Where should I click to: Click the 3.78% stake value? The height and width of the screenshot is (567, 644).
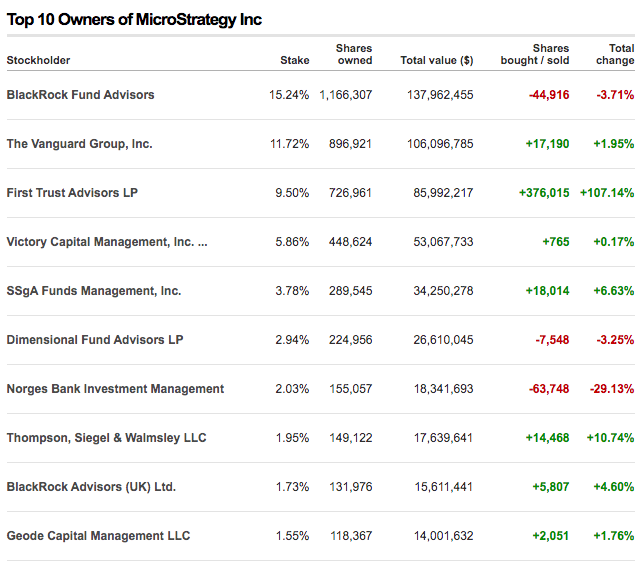click(292, 291)
